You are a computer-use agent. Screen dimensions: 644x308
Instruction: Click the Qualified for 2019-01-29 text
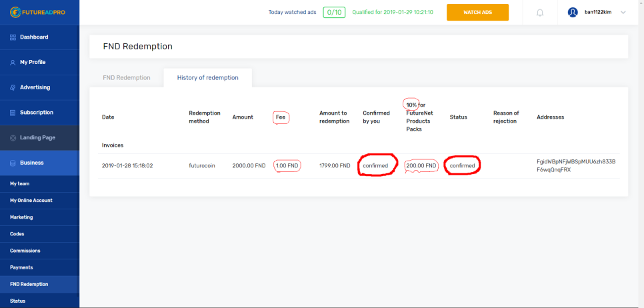(x=393, y=12)
